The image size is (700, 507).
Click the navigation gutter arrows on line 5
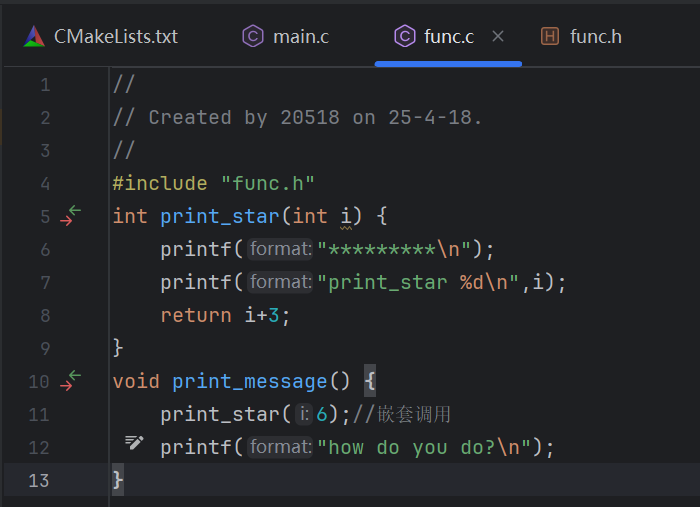71,216
